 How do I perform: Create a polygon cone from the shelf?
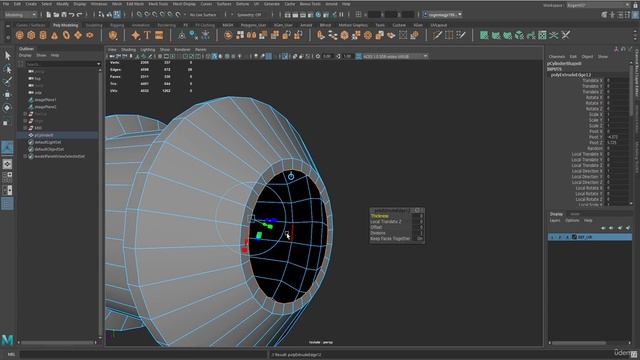(x=54, y=36)
